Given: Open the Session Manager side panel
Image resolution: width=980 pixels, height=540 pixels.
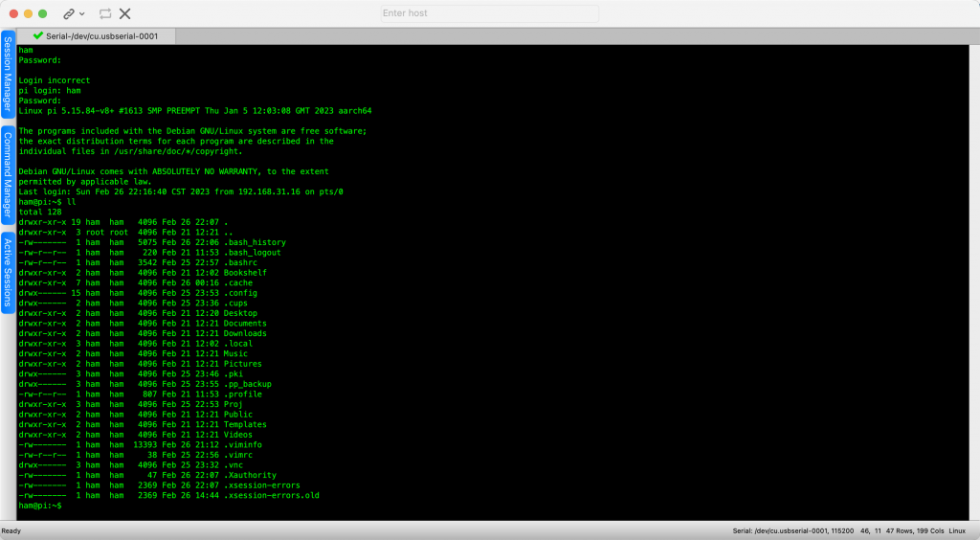Looking at the screenshot, I should pyautogui.click(x=8, y=75).
